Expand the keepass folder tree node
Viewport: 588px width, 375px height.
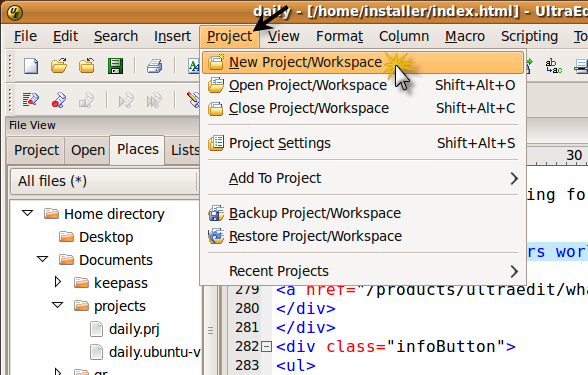point(57,282)
